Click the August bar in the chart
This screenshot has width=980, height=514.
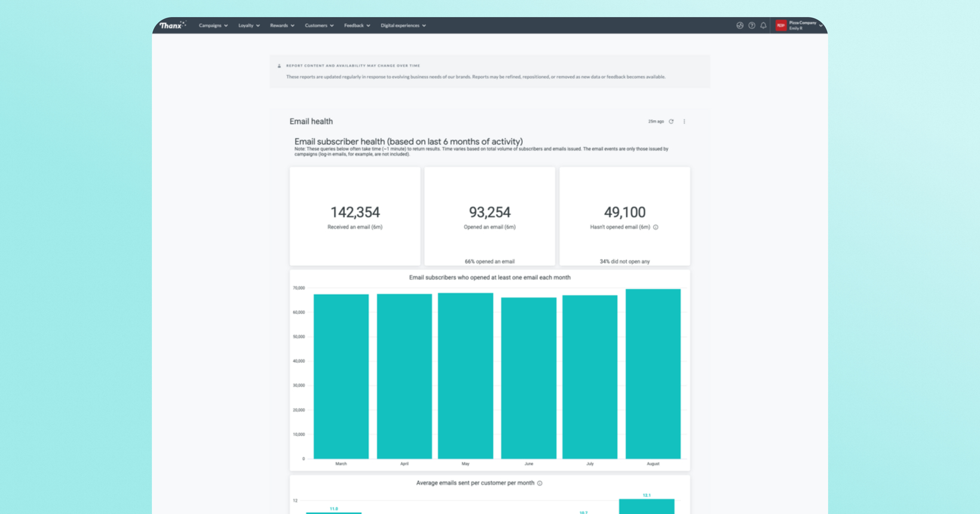(x=653, y=374)
